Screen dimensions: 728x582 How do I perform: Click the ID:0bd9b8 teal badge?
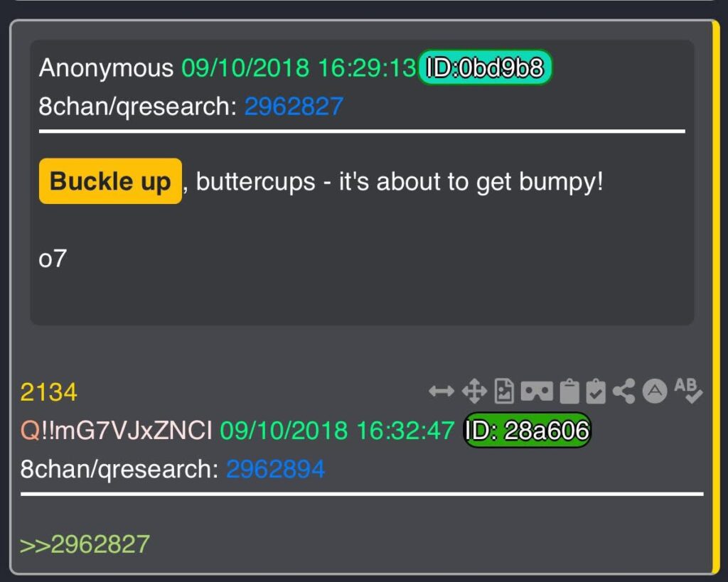pyautogui.click(x=485, y=68)
